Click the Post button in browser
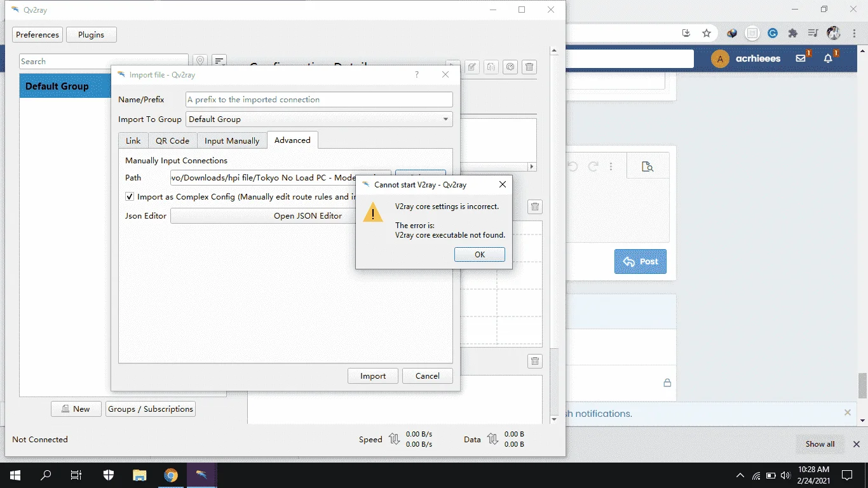 641,262
